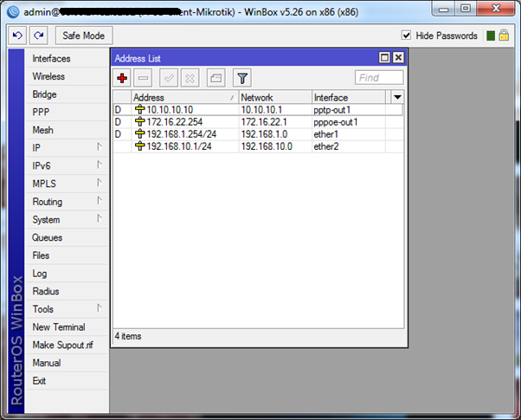Open the Wireless menu
The width and height of the screenshot is (521, 420).
click(x=67, y=76)
